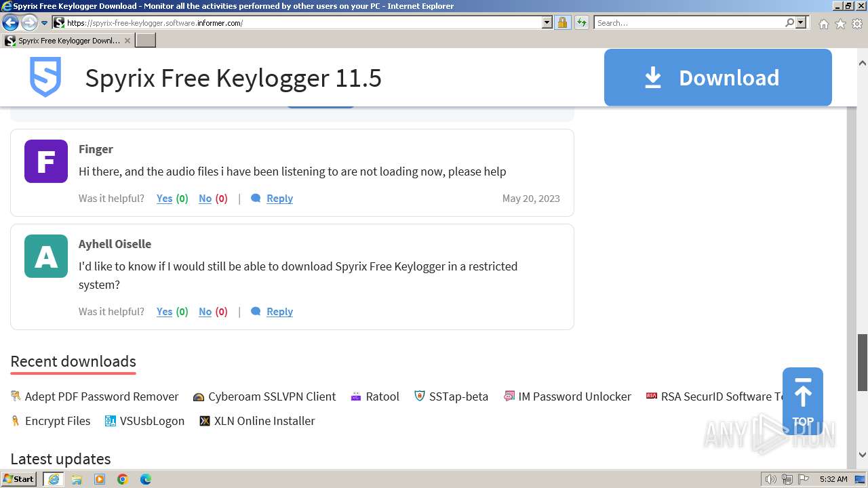
Task: Click the 5:32 AM system clock
Action: tap(833, 479)
